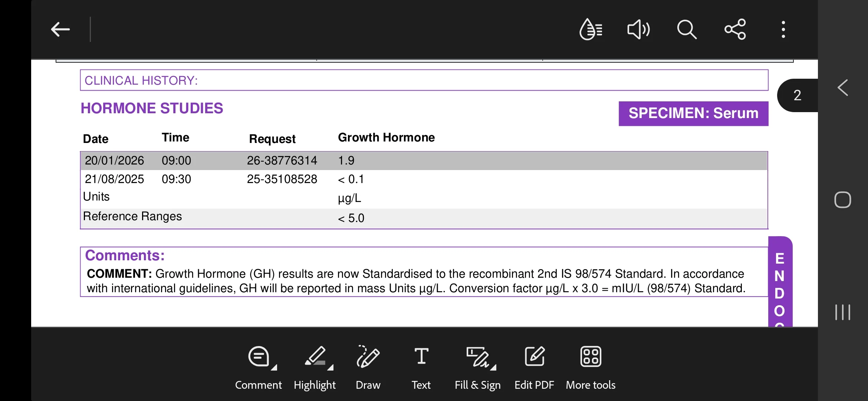
Task: Start Read Aloud speaker icon
Action: click(x=638, y=29)
